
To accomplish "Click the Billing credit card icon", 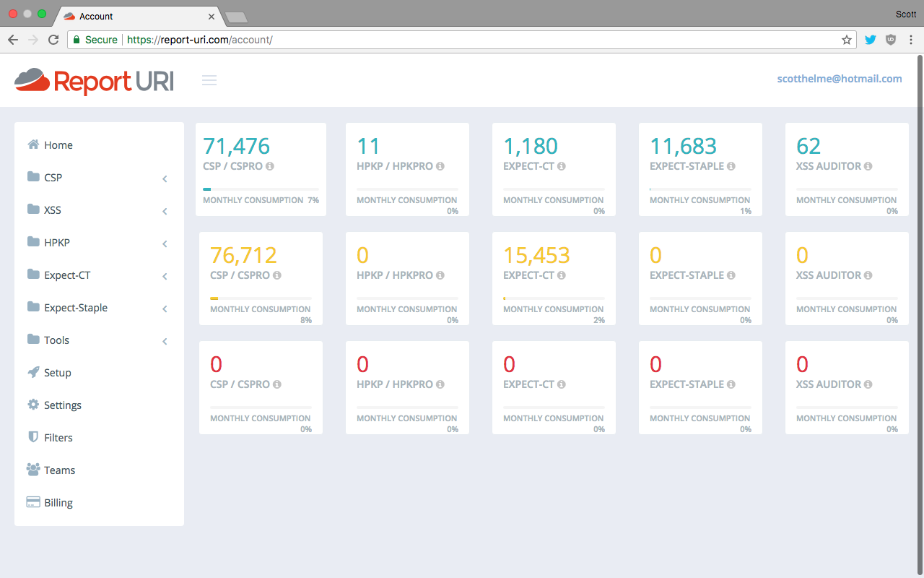I will (33, 502).
